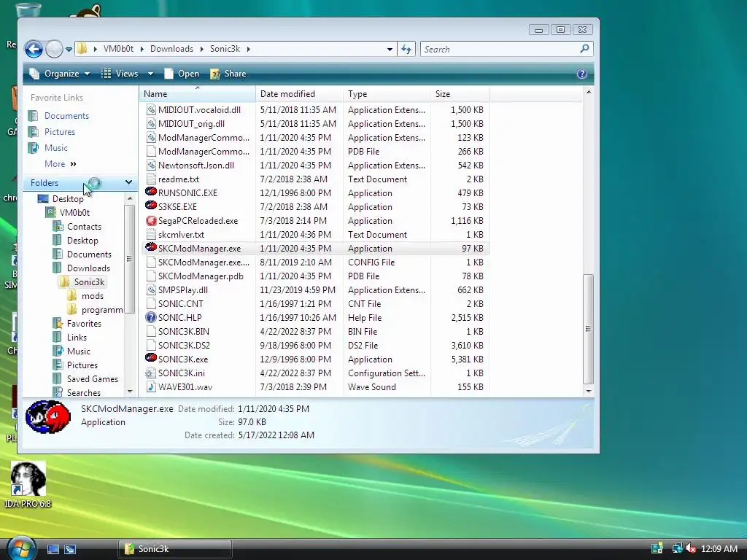This screenshot has width=747, height=560.
Task: Select the SONIC3K.exe file icon
Action: click(x=151, y=359)
